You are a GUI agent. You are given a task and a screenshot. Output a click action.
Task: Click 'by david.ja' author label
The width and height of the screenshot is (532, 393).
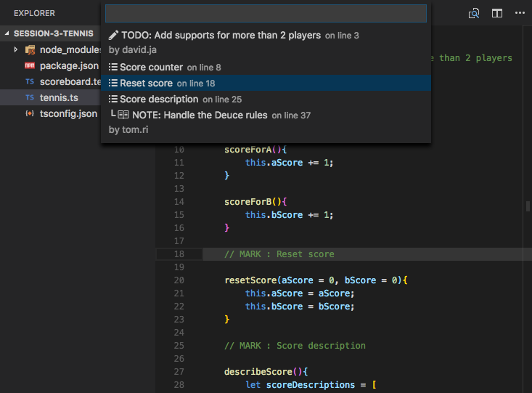click(133, 50)
